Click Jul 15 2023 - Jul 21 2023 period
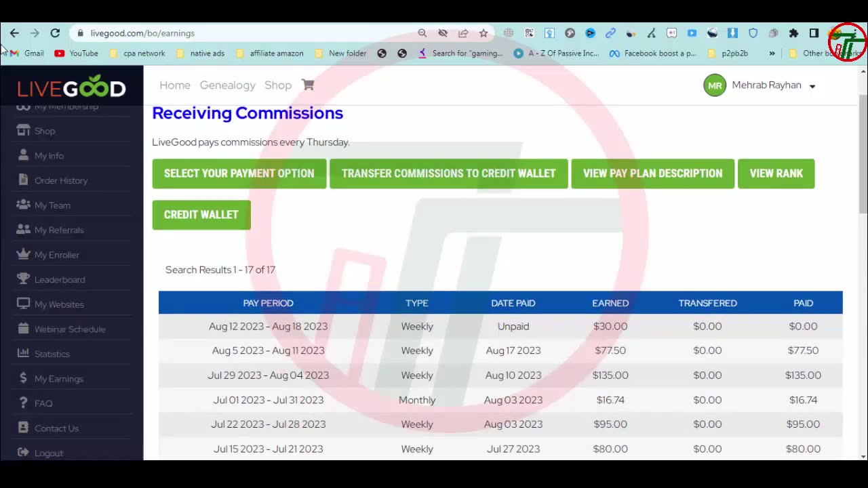 [268, 449]
